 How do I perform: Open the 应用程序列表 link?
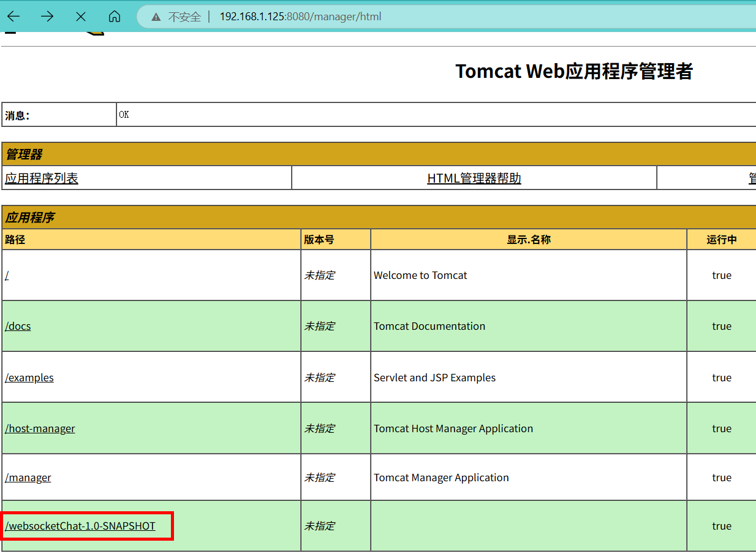[x=42, y=178]
